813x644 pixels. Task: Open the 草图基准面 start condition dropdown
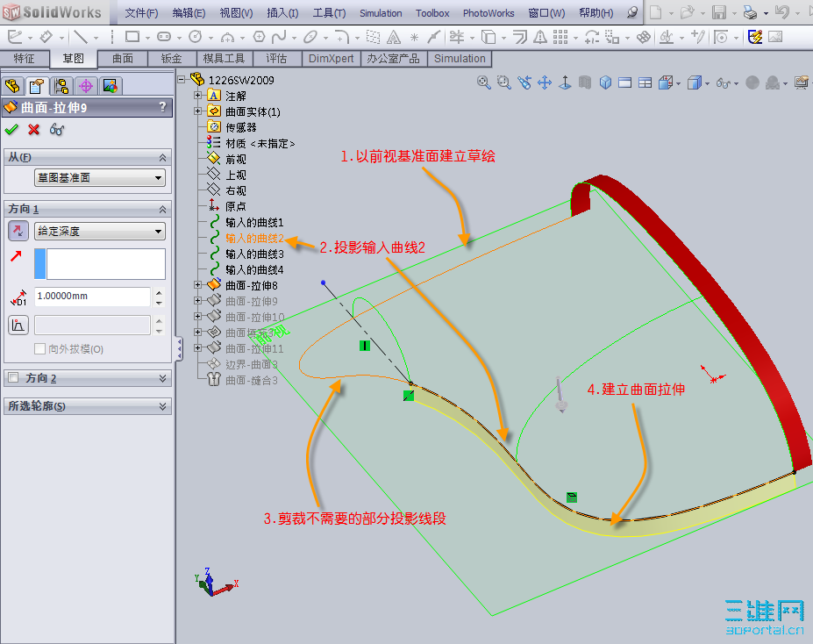(100, 178)
